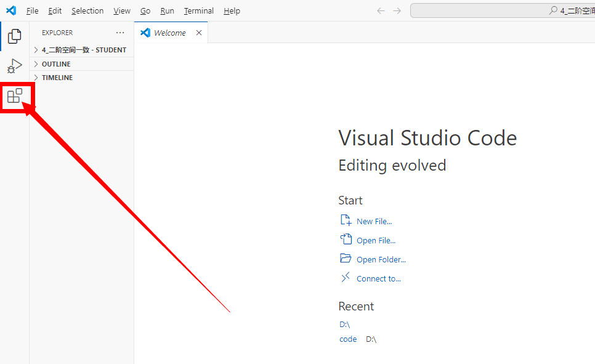The width and height of the screenshot is (595, 364).
Task: Click the Open Folder... link
Action: (381, 259)
